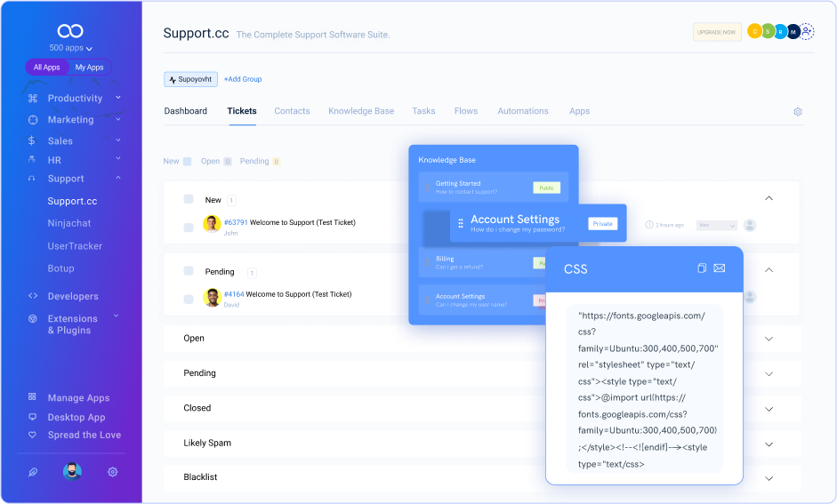Check the ticket #4164 checkbox
This screenshot has width=837, height=504.
189,300
